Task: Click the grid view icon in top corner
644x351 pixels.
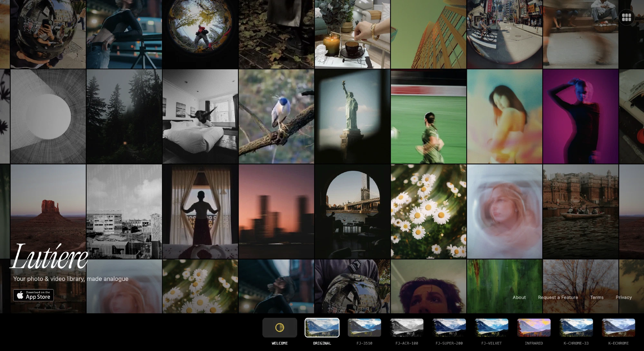Action: [626, 17]
